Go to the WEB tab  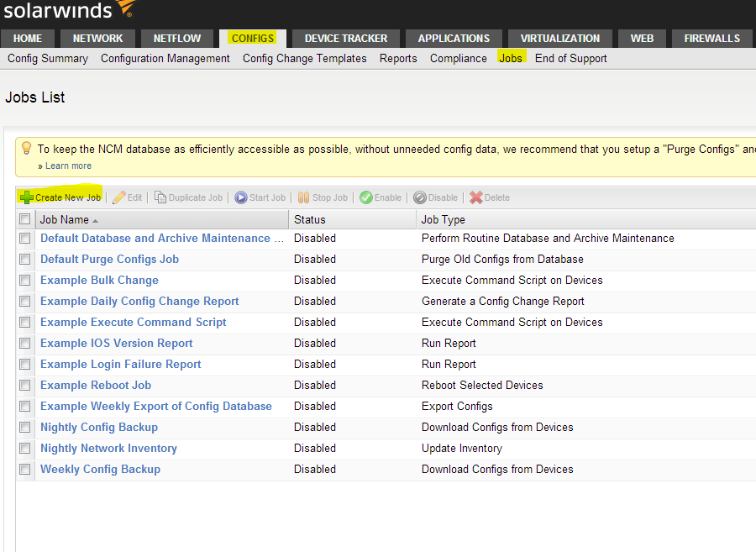(642, 39)
